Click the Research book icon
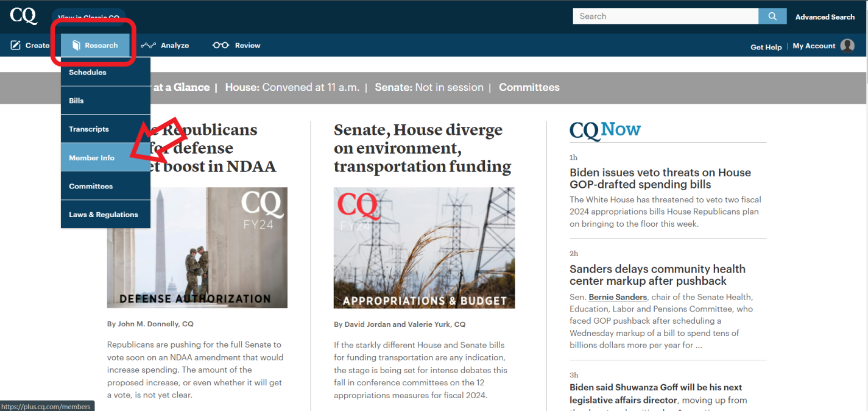 (76, 45)
